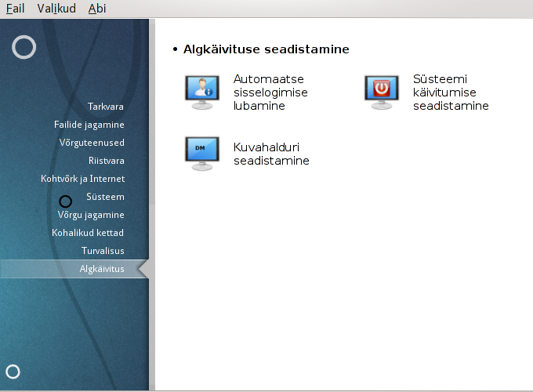Open Kohtvõrk ja Internet section
533x392 pixels.
coord(82,179)
